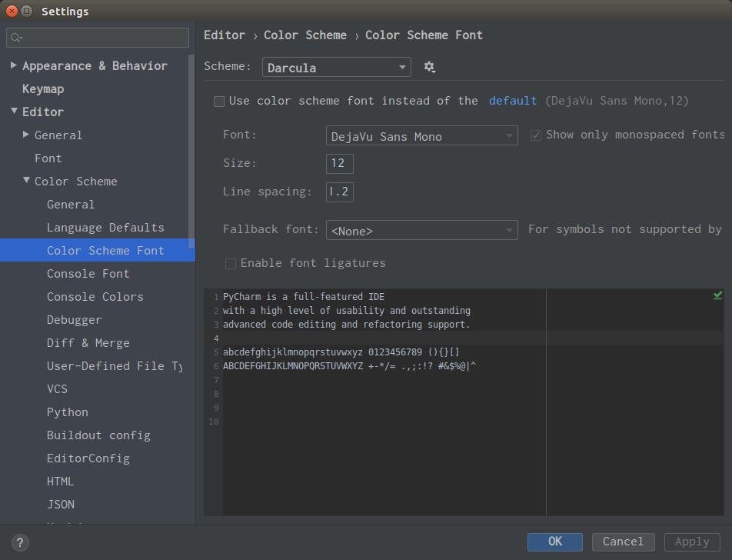Viewport: 732px width, 560px height.
Task: Click the Color Scheme breadcrumb
Action: pos(305,35)
